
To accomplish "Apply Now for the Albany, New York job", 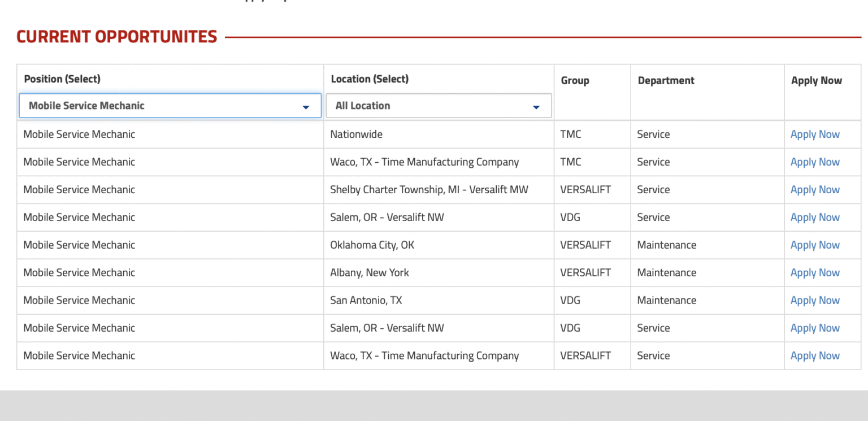I will (x=814, y=273).
